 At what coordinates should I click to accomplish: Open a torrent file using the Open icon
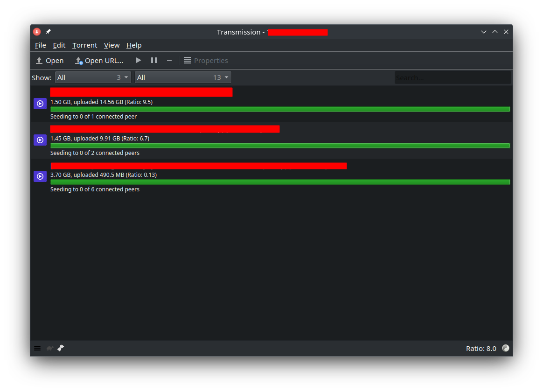point(49,60)
